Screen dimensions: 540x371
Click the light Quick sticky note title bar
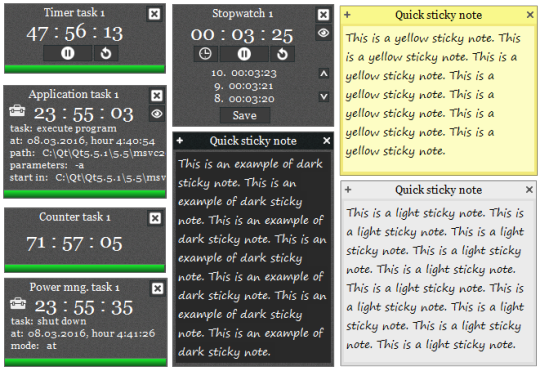[438, 190]
